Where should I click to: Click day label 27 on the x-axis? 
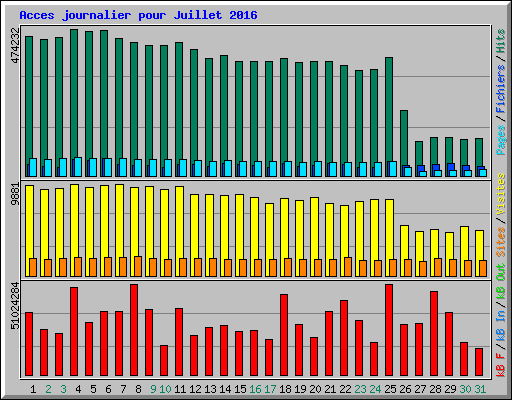(x=420, y=389)
